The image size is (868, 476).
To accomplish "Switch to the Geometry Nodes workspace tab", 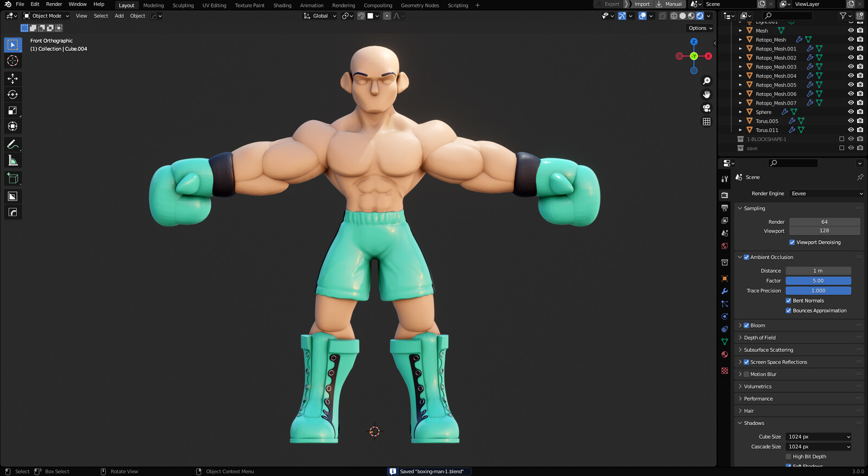I will pos(420,5).
